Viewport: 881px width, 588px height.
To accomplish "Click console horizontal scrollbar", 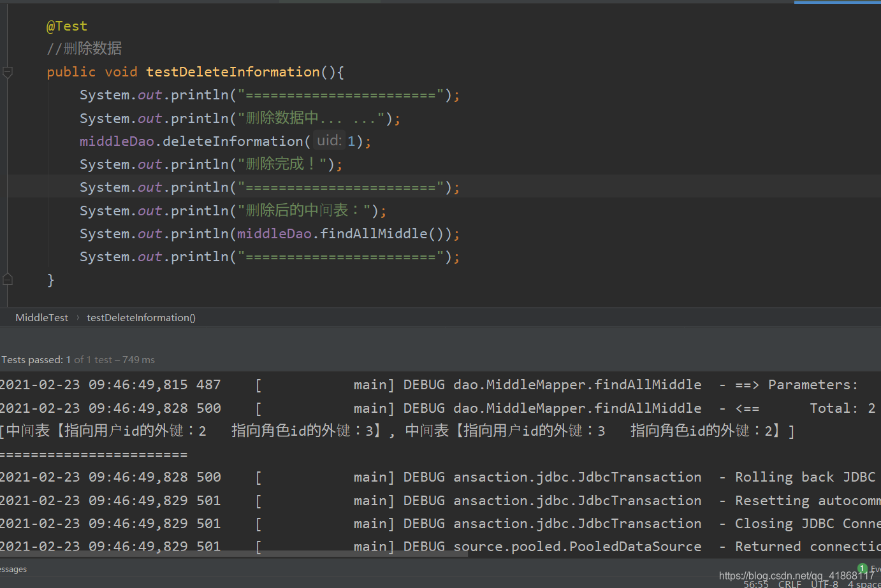I will tap(234, 554).
